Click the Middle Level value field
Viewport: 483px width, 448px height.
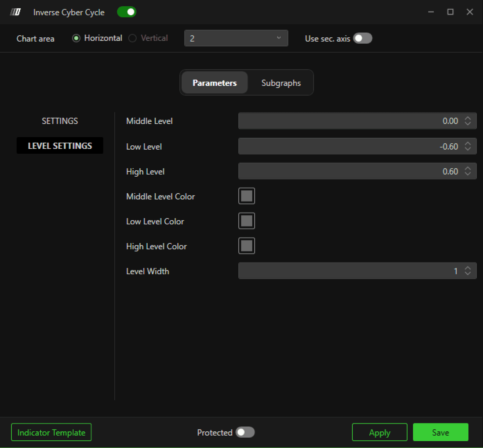(x=349, y=121)
